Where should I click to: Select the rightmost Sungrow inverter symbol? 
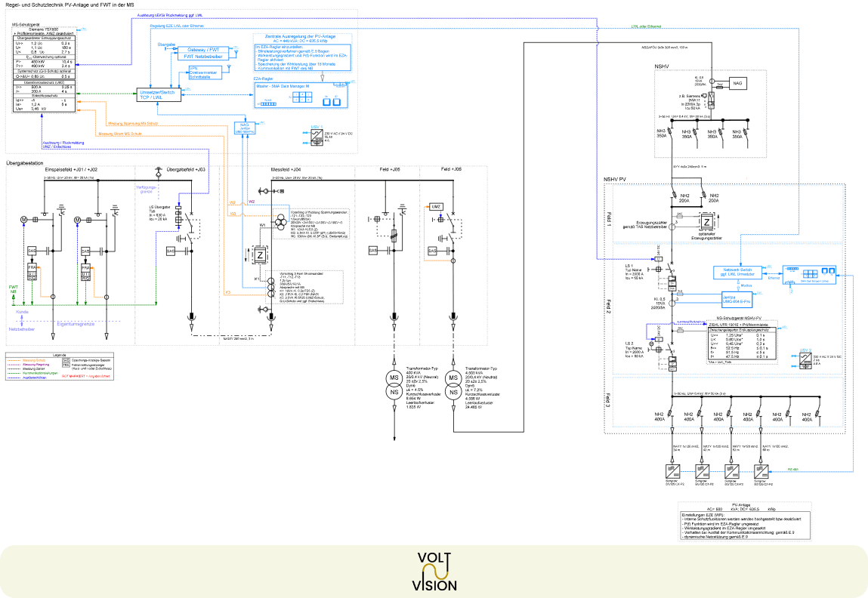762,472
